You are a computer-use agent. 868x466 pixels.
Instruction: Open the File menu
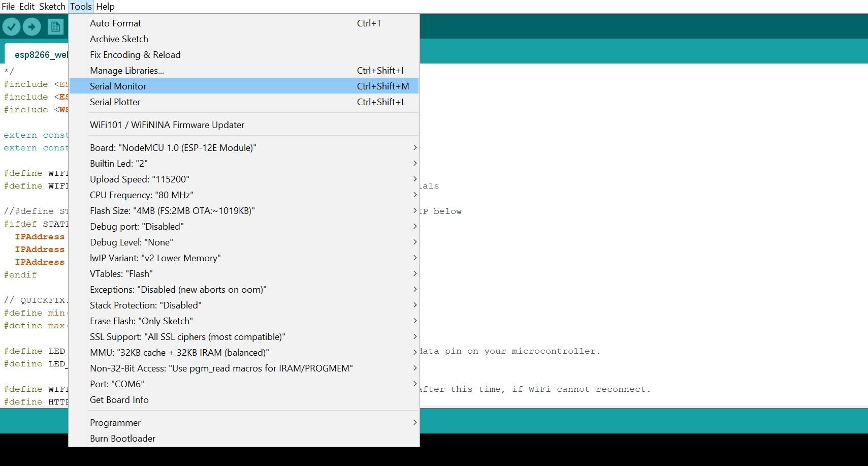(x=8, y=7)
